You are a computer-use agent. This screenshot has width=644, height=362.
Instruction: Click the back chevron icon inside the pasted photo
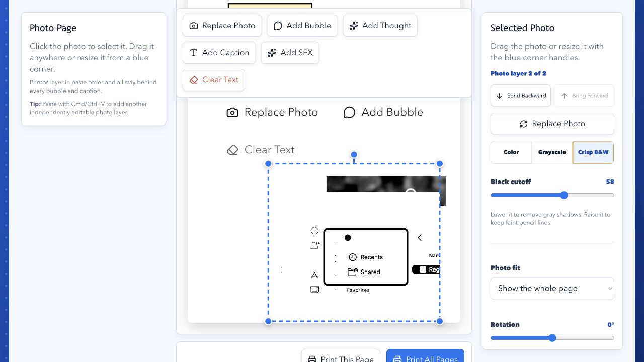420,238
